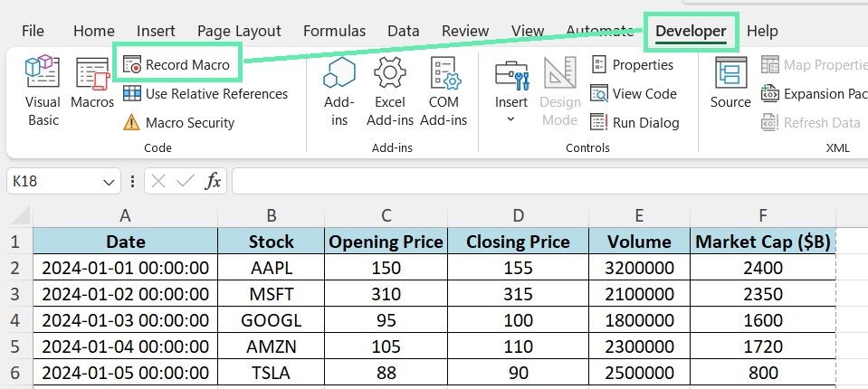
Task: Select column D header
Action: pyautogui.click(x=518, y=215)
